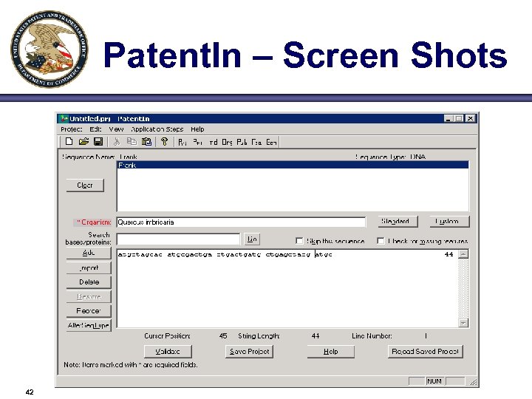Screen dimensions: 532x399
Task: Click the Reorder button
Action: coord(89,311)
